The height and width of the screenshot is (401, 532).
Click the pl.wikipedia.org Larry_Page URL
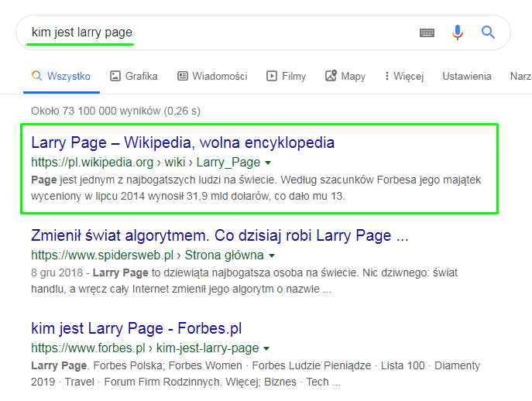click(146, 163)
